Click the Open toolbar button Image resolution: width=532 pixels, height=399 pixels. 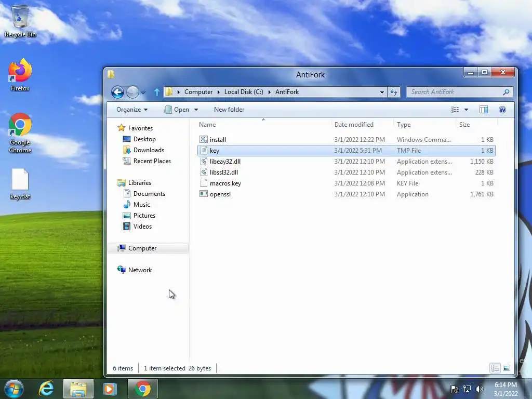coord(178,110)
